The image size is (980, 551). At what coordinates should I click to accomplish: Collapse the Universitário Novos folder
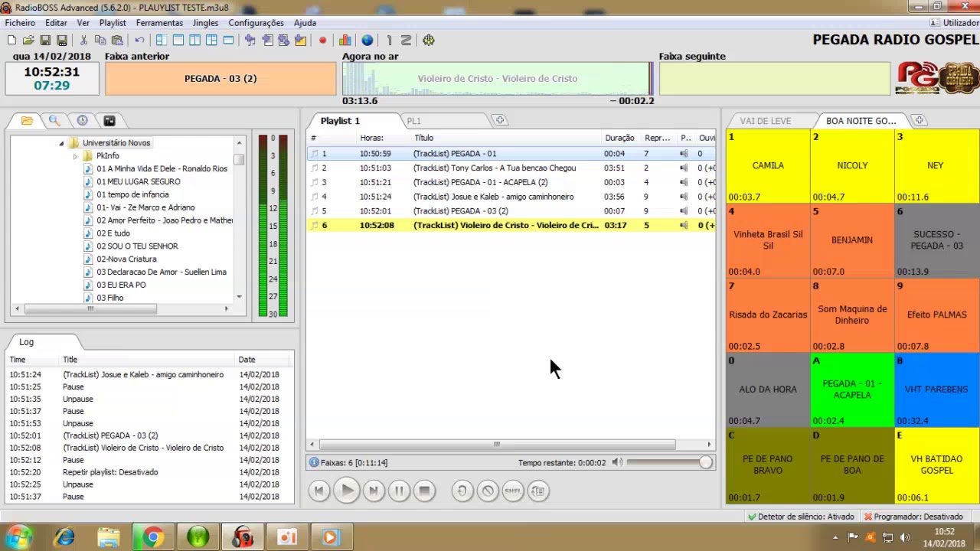(x=61, y=143)
